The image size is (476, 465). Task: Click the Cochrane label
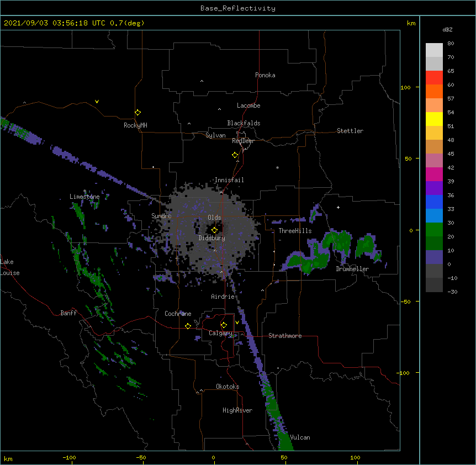tap(178, 314)
